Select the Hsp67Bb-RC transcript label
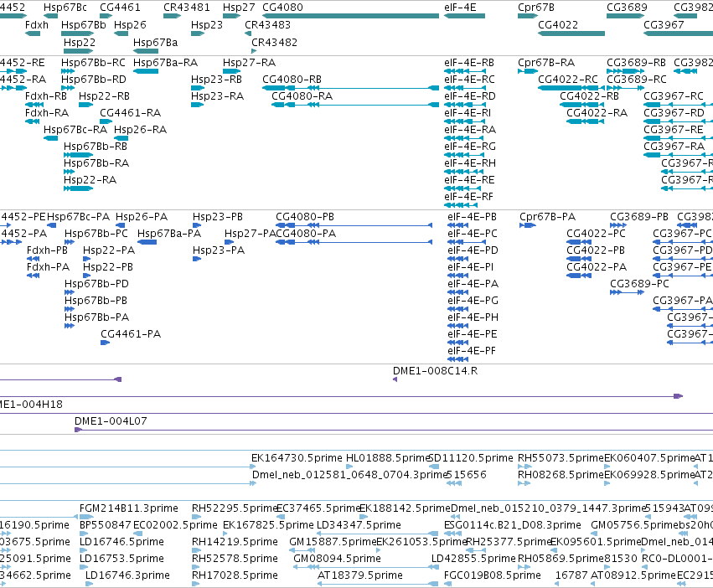This screenshot has width=713, height=588. (x=93, y=62)
